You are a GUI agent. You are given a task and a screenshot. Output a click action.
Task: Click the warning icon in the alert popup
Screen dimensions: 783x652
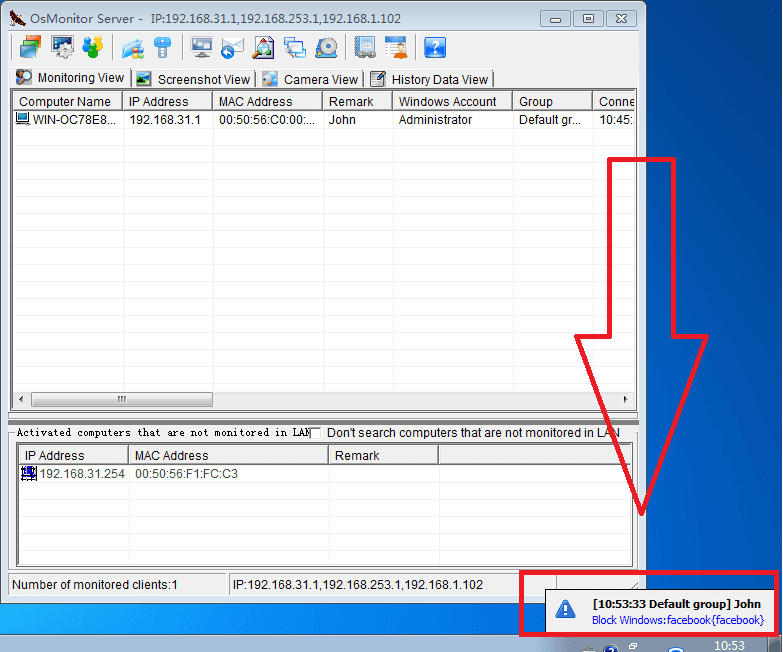[565, 610]
